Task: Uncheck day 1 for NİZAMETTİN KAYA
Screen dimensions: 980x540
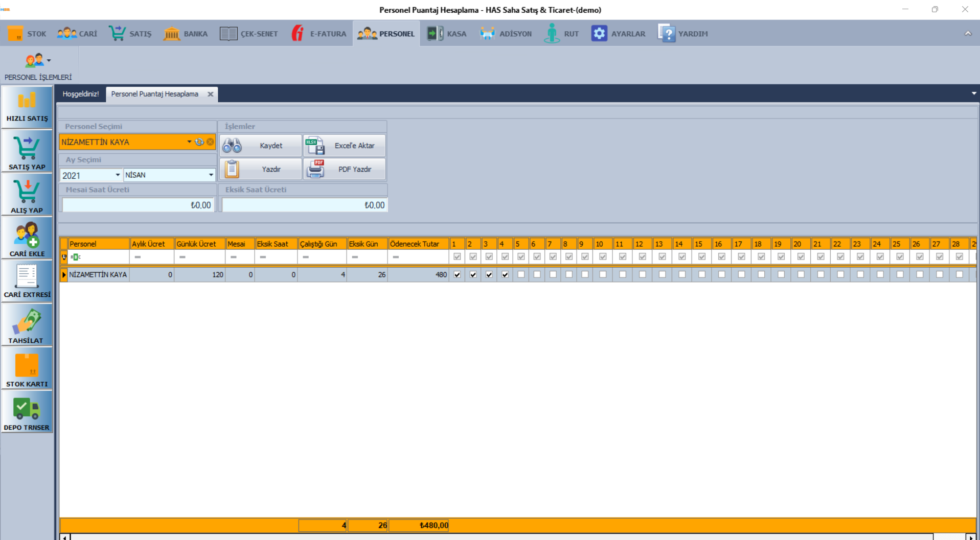Action: (457, 274)
